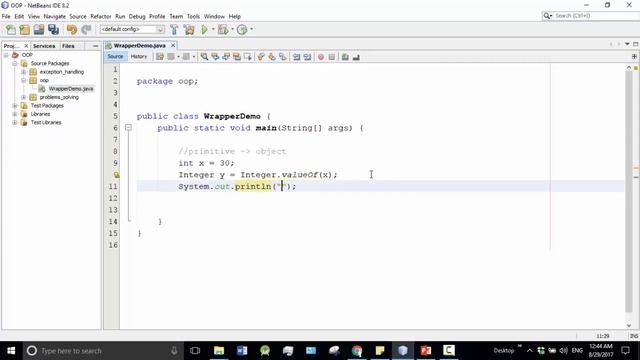Viewport: 640px width, 360px height.
Task: Minimize the Projects window group
Action: click(x=96, y=46)
